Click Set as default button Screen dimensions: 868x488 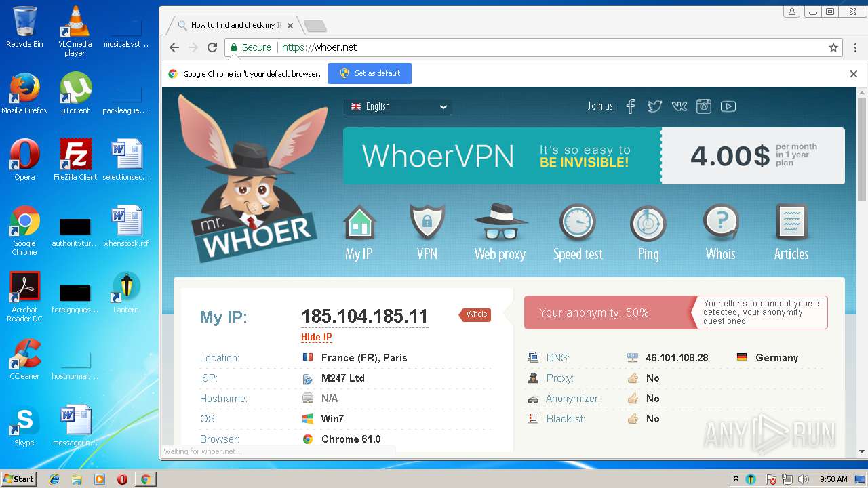click(370, 73)
